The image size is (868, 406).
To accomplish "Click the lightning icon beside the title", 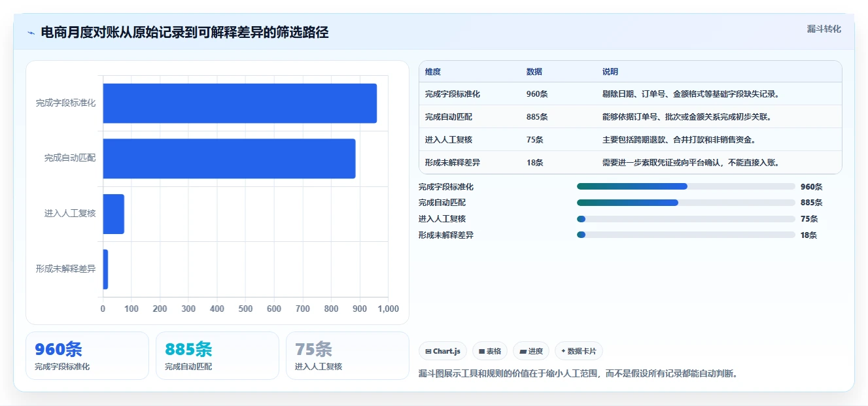I will 31,32.
